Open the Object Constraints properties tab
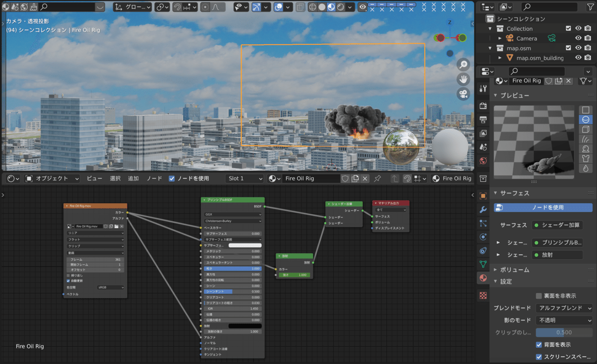Screen dimensions: 597x364 [483, 250]
